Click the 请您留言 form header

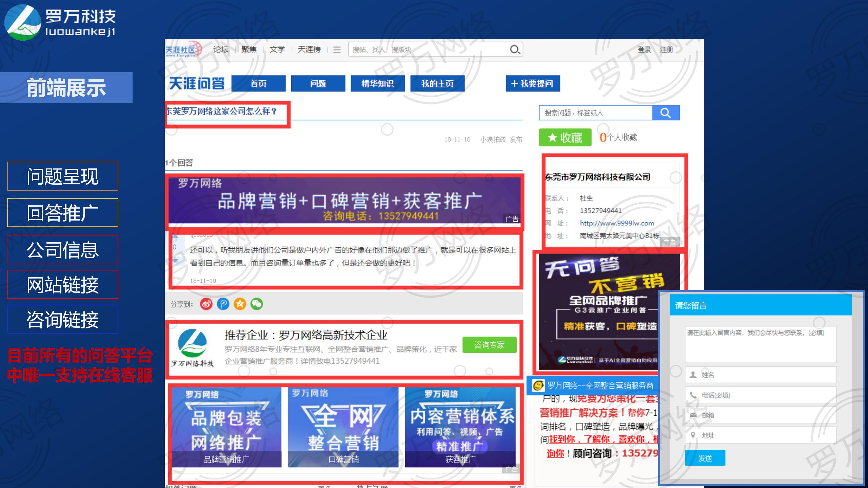click(761, 305)
